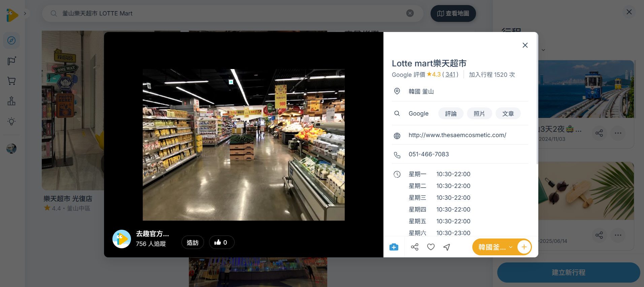Open the thesaemcosmetic.com website link

pyautogui.click(x=457, y=135)
